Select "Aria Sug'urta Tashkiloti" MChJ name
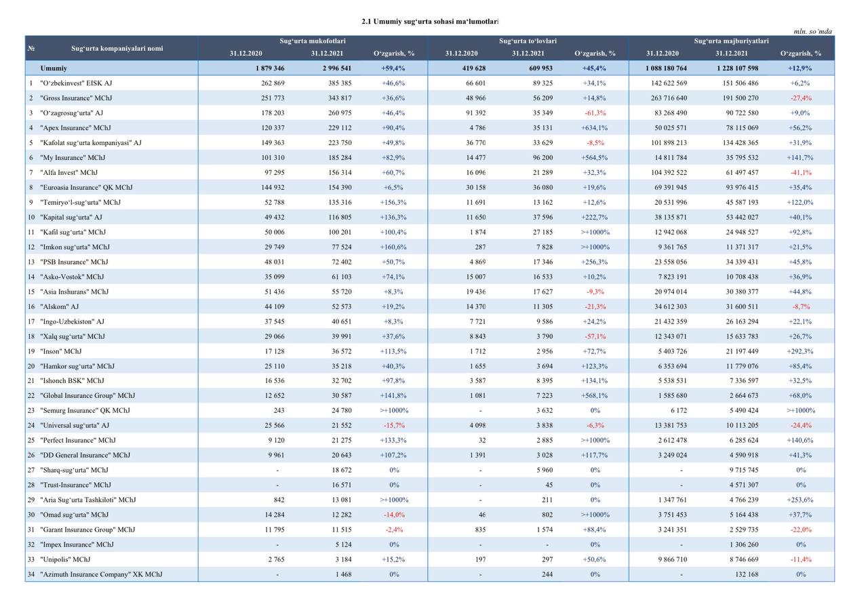 coord(87,500)
